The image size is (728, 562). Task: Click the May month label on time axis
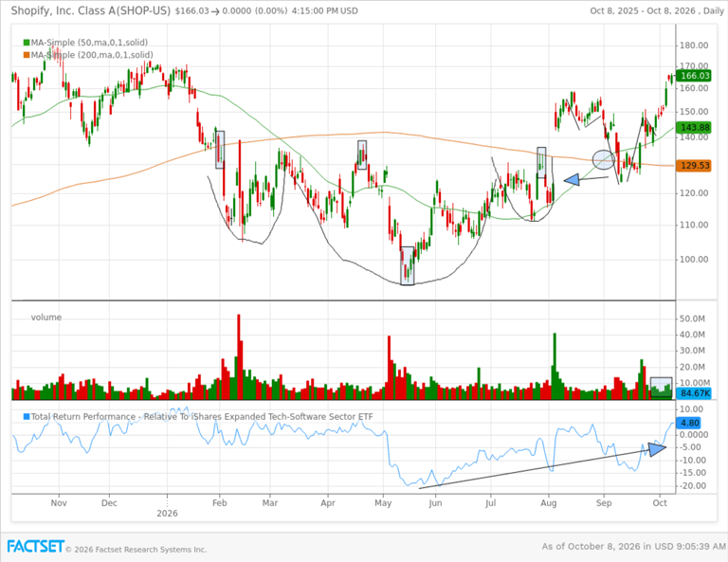pyautogui.click(x=383, y=503)
